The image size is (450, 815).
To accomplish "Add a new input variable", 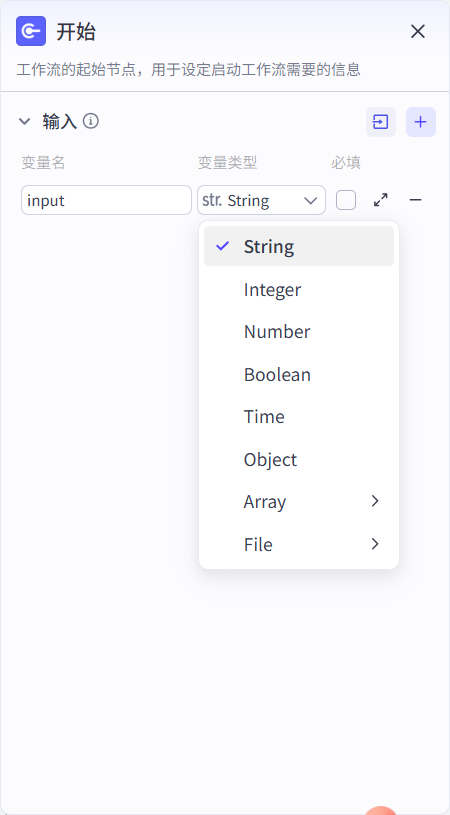I will click(x=420, y=122).
